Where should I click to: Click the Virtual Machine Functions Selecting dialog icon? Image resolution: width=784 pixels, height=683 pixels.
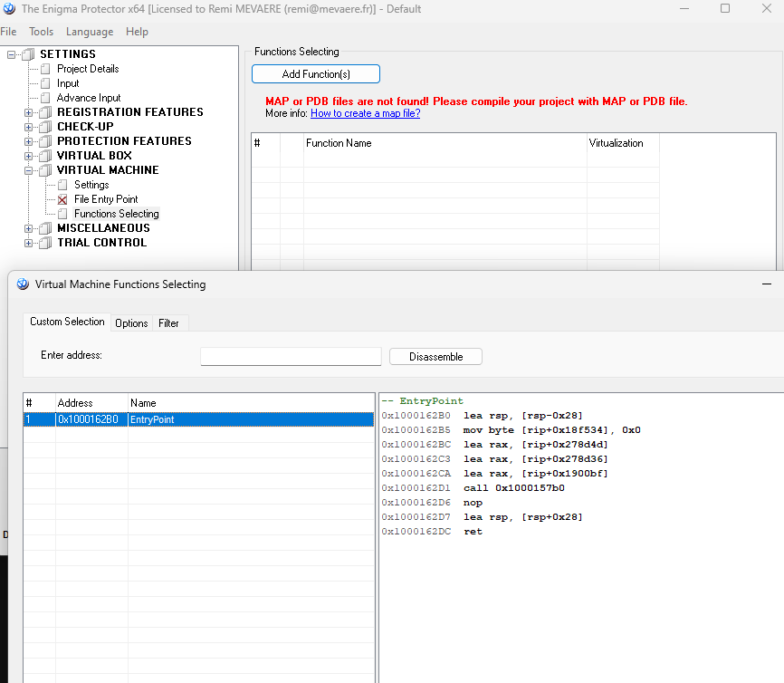point(23,284)
